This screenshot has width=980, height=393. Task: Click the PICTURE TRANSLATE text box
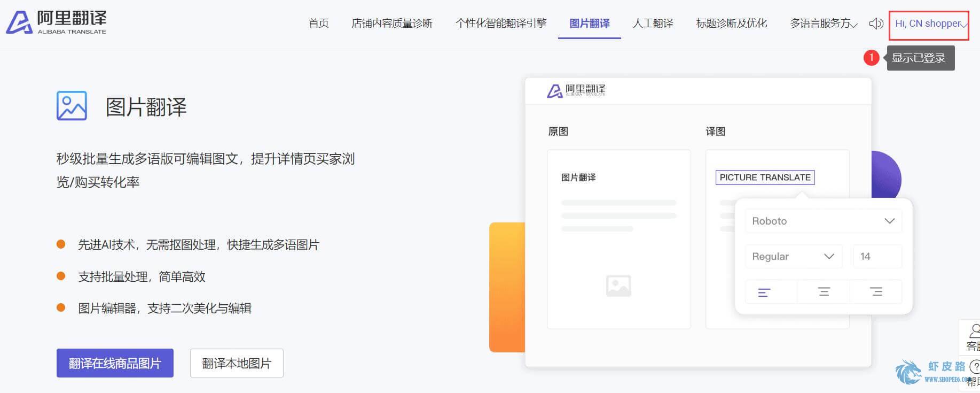[x=765, y=177]
